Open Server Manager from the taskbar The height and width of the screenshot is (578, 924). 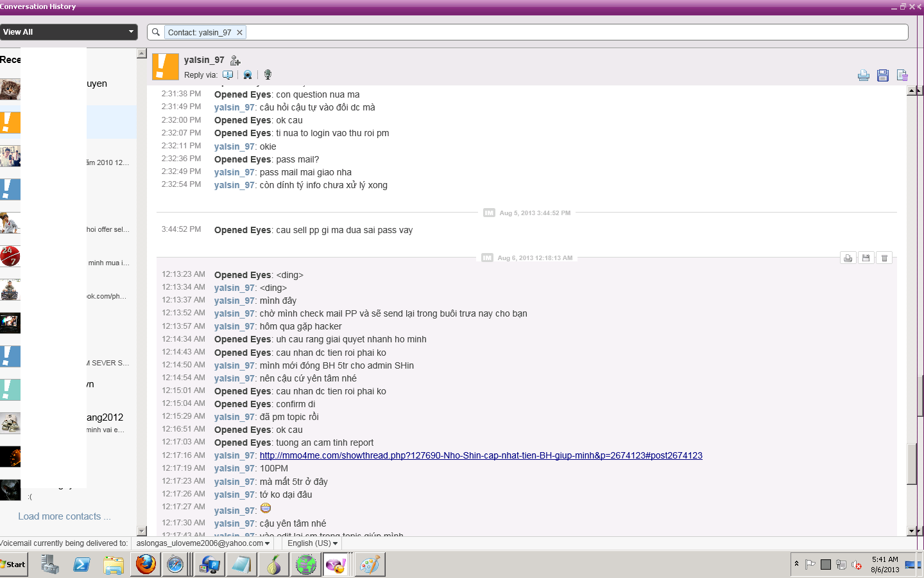[49, 565]
